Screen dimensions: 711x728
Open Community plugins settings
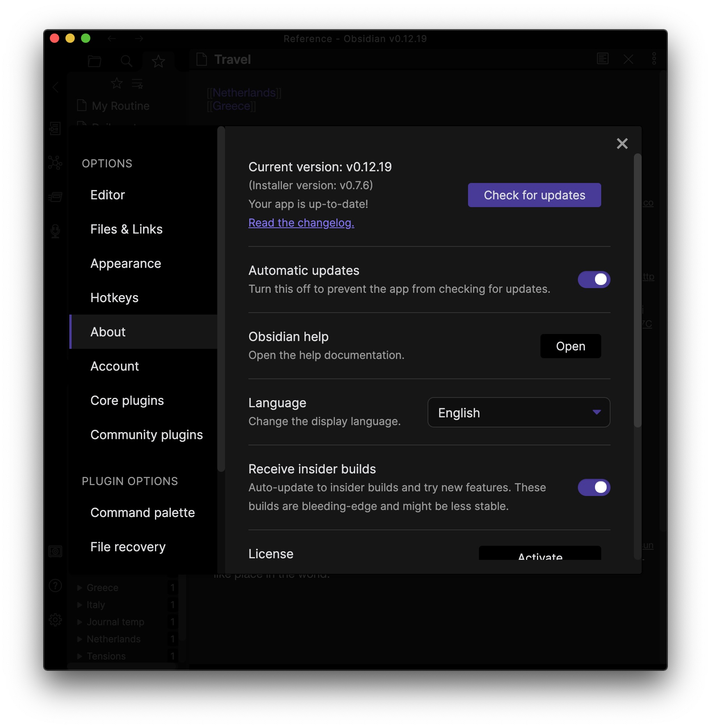click(143, 434)
